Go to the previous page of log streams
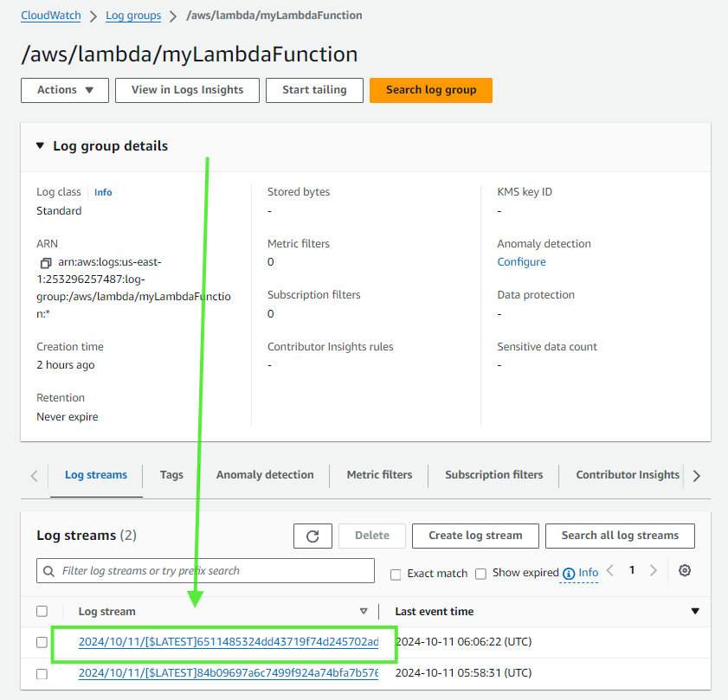The width and height of the screenshot is (728, 700). 610,571
